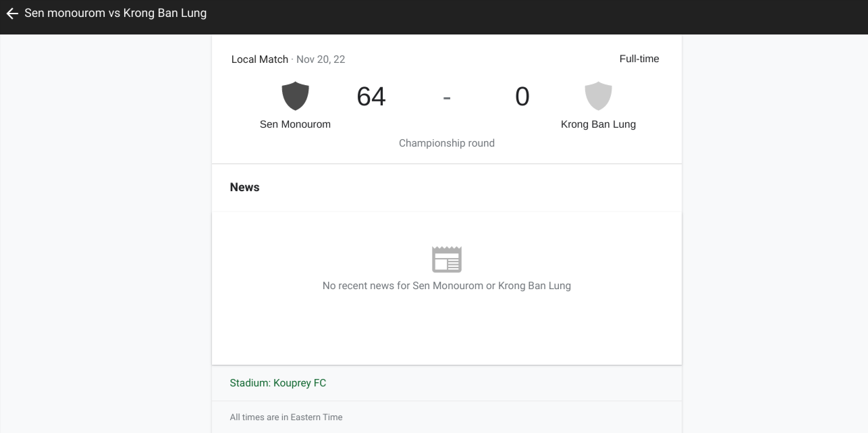Image resolution: width=868 pixels, height=433 pixels.
Task: Click the Eastern Time notice text
Action: (x=286, y=417)
